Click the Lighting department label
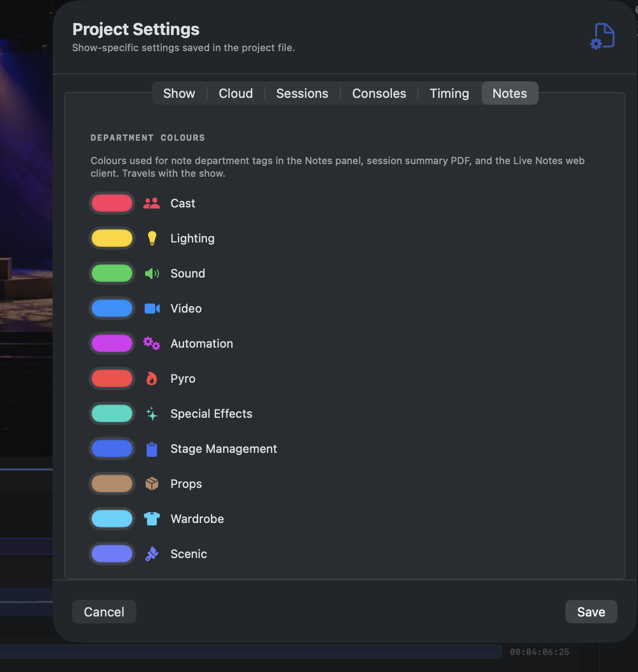This screenshot has height=672, width=638. click(192, 238)
